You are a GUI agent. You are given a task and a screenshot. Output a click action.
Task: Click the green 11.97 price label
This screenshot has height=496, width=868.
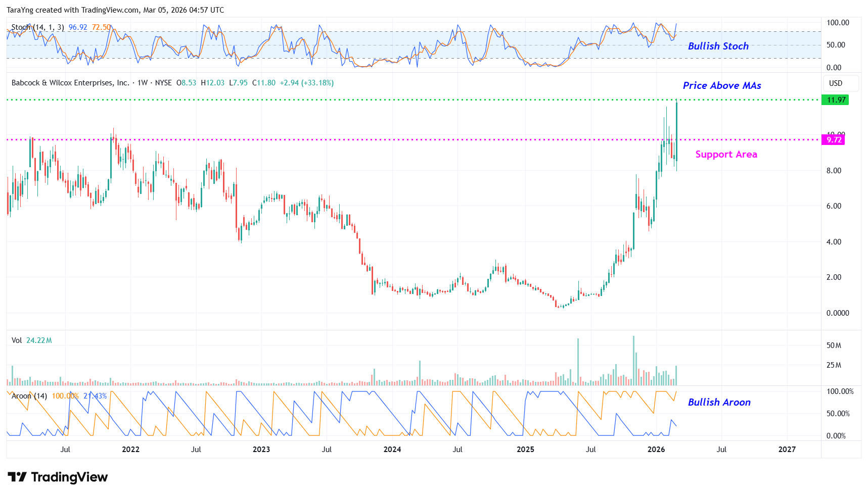pyautogui.click(x=835, y=100)
